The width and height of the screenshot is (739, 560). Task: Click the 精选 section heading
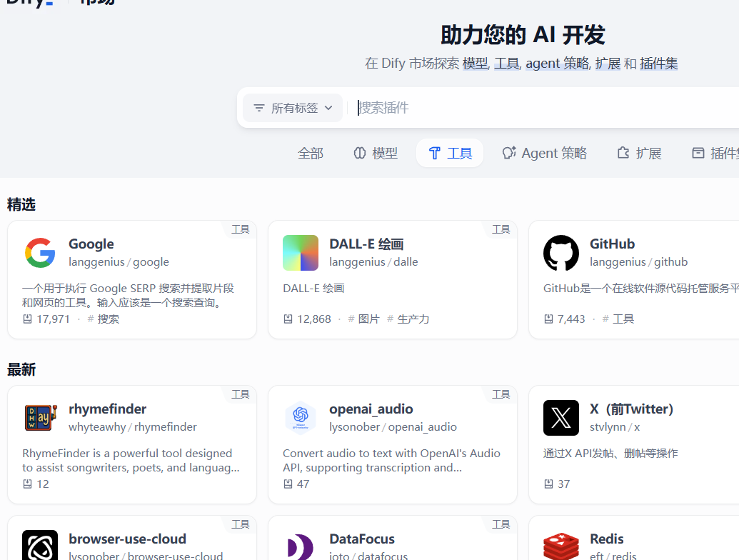(x=21, y=204)
